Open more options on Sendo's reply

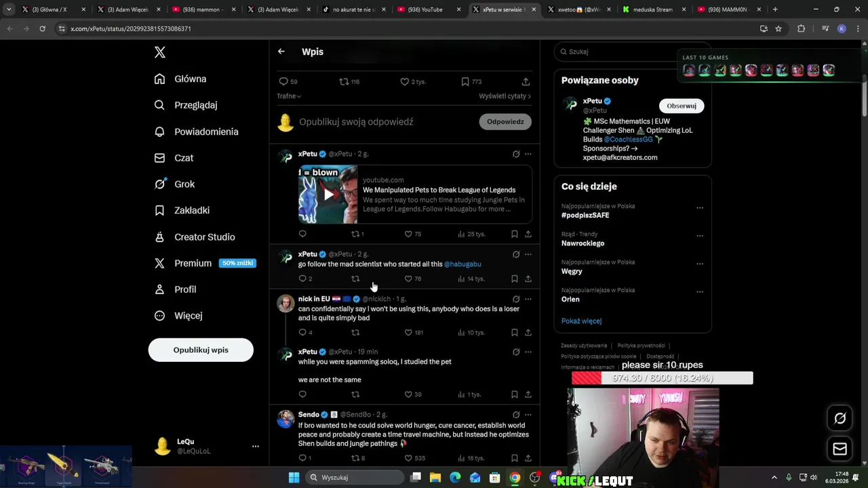(528, 414)
